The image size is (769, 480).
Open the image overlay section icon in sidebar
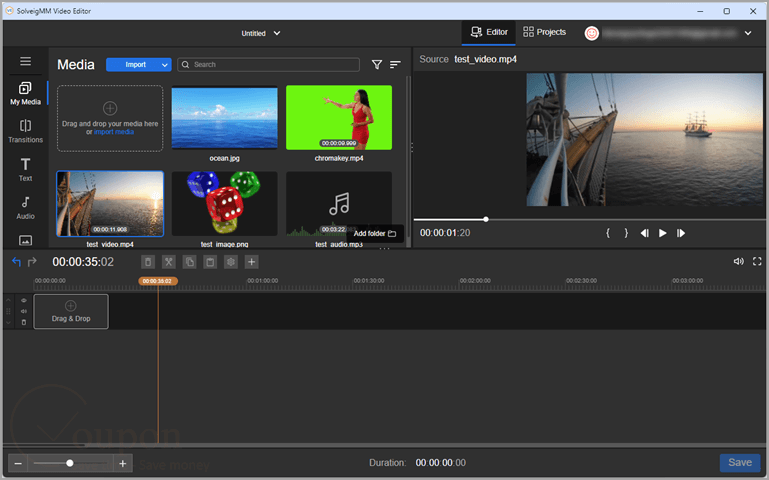(x=26, y=240)
